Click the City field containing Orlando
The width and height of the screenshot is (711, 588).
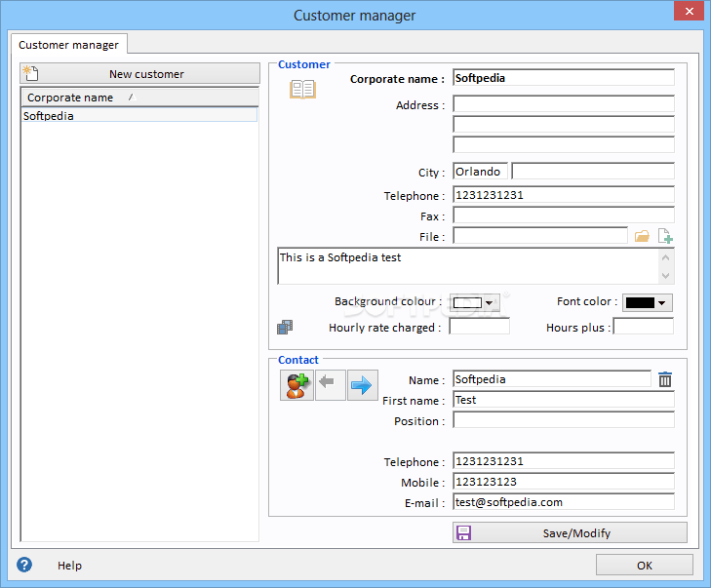pyautogui.click(x=480, y=172)
